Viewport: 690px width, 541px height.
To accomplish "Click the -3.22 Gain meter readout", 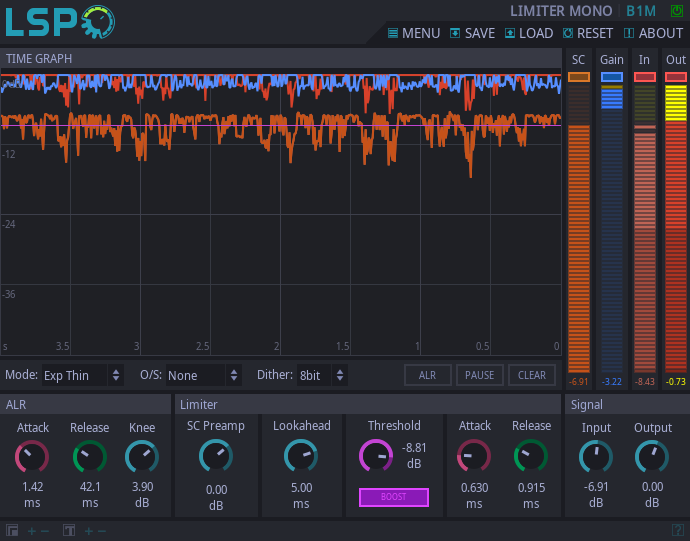I will 612,382.
